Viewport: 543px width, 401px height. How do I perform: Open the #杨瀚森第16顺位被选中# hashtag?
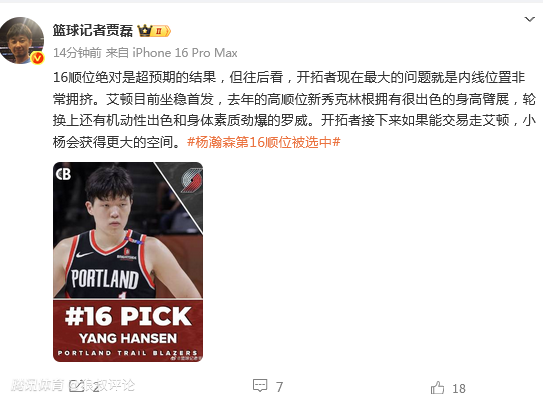tap(264, 142)
